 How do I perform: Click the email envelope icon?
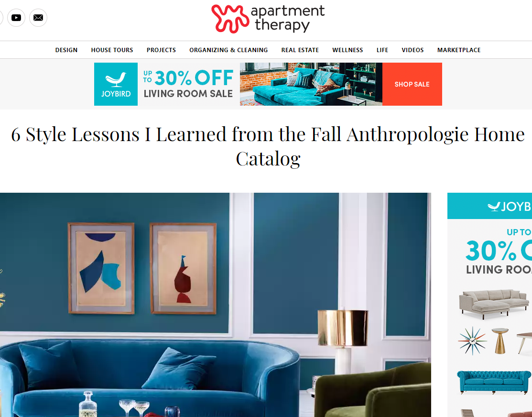pyautogui.click(x=38, y=18)
